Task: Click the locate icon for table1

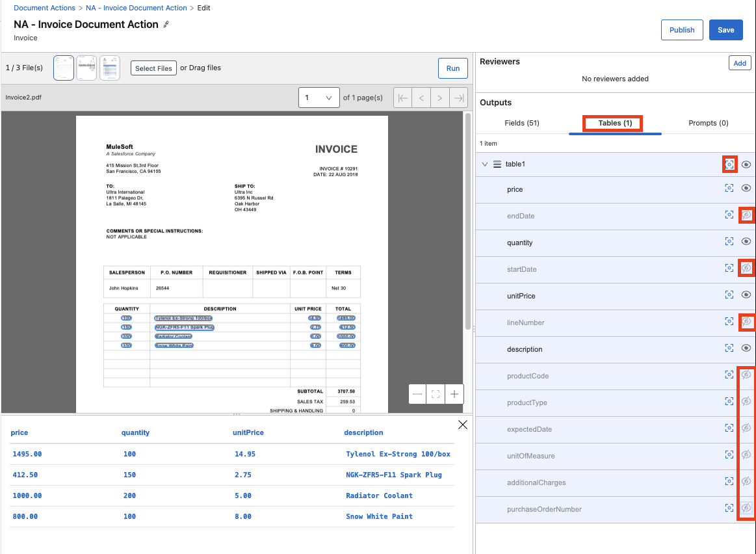Action: click(729, 165)
